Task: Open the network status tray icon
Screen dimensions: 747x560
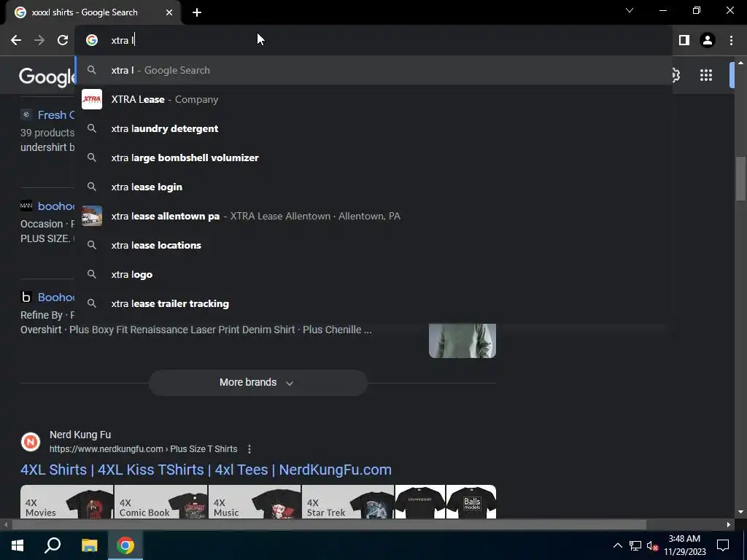Action: pyautogui.click(x=635, y=545)
